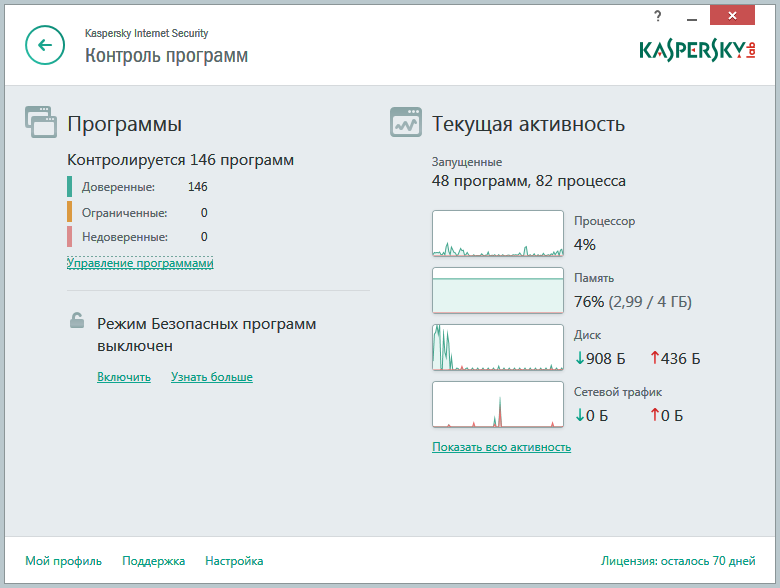Open the Узнать больше link
Viewport: 780px width, 588px height.
(x=212, y=377)
